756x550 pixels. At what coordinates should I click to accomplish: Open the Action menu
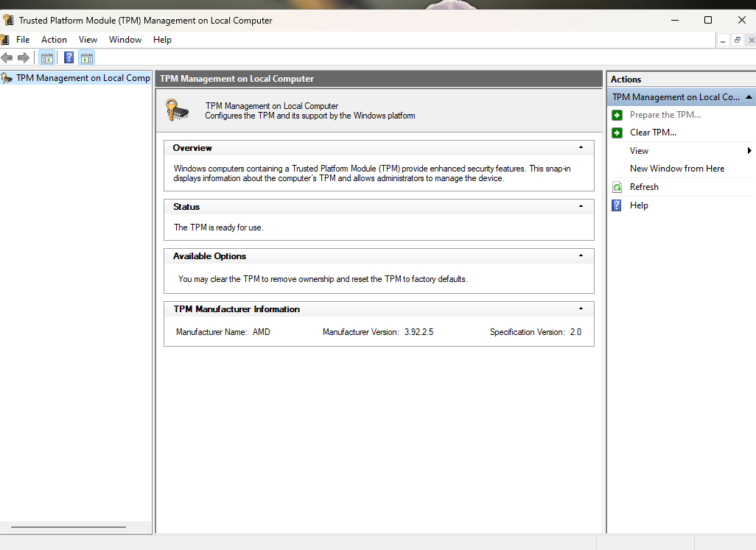54,40
